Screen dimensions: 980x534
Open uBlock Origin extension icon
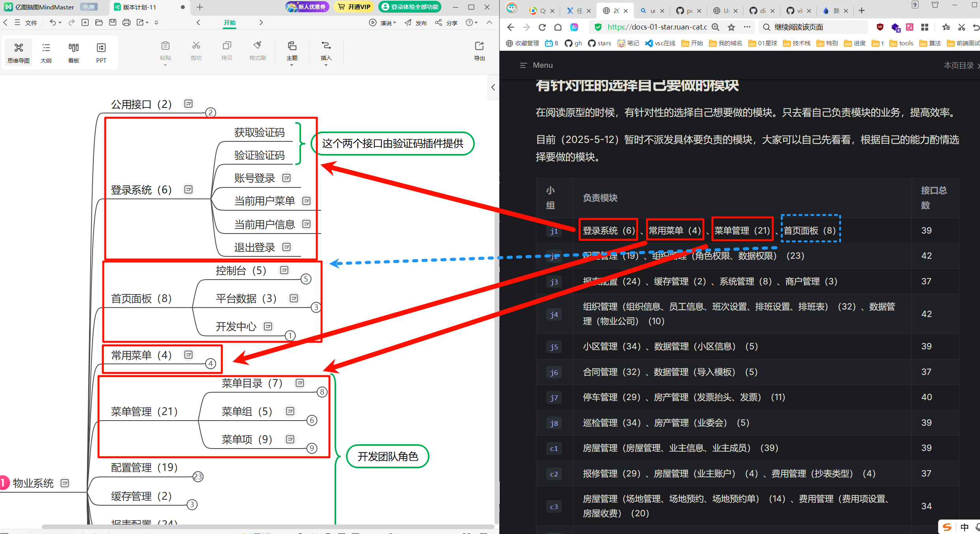880,27
